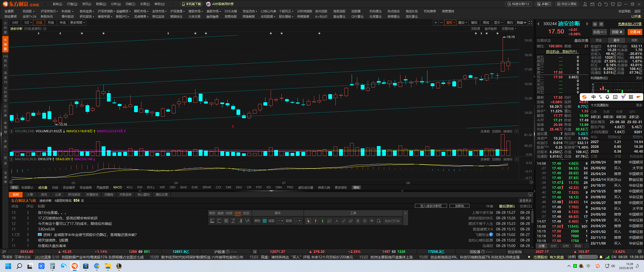Toggle 画线 drawing toolbar

tap(486, 23)
